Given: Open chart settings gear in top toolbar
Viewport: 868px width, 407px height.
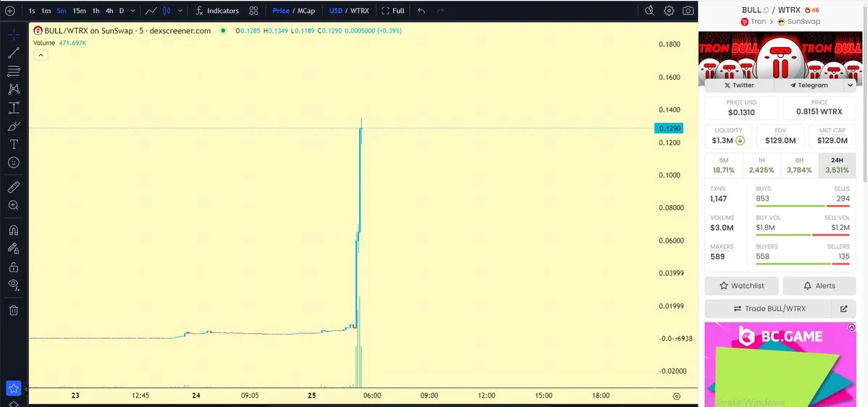Looking at the screenshot, I should (x=669, y=11).
